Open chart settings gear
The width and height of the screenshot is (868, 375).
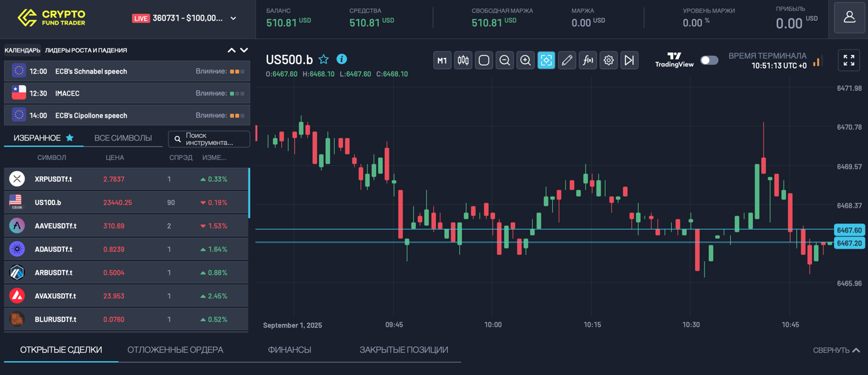(608, 60)
